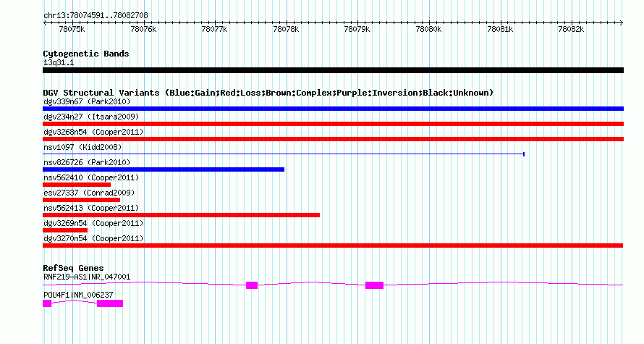Click the dgv3270n54 (Cooper2011) label

pos(93,238)
